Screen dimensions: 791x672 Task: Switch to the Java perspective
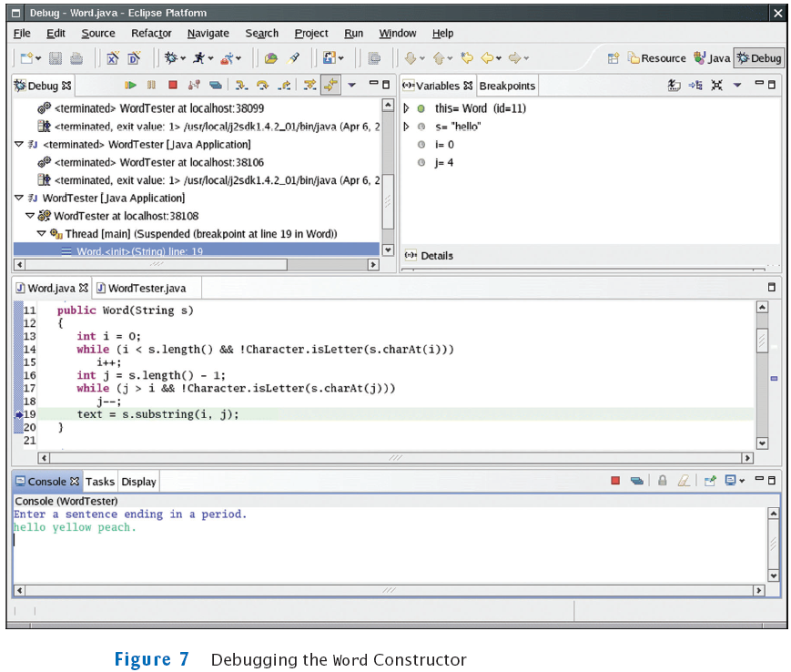tap(712, 58)
